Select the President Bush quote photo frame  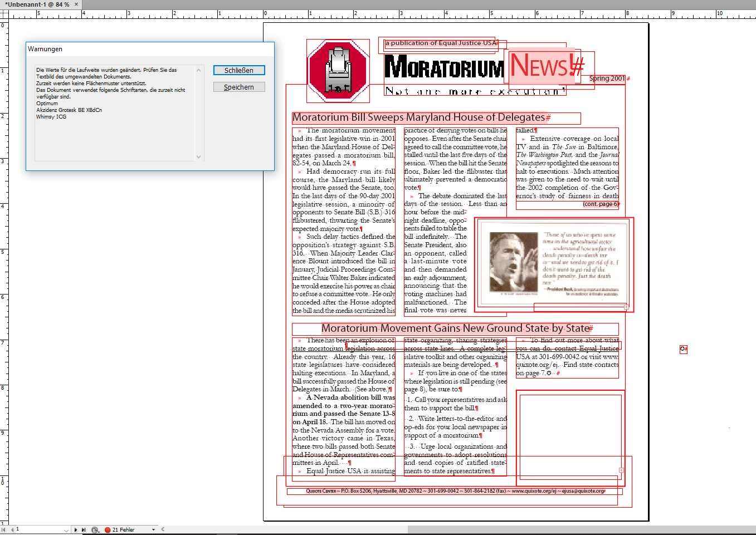[x=554, y=264]
